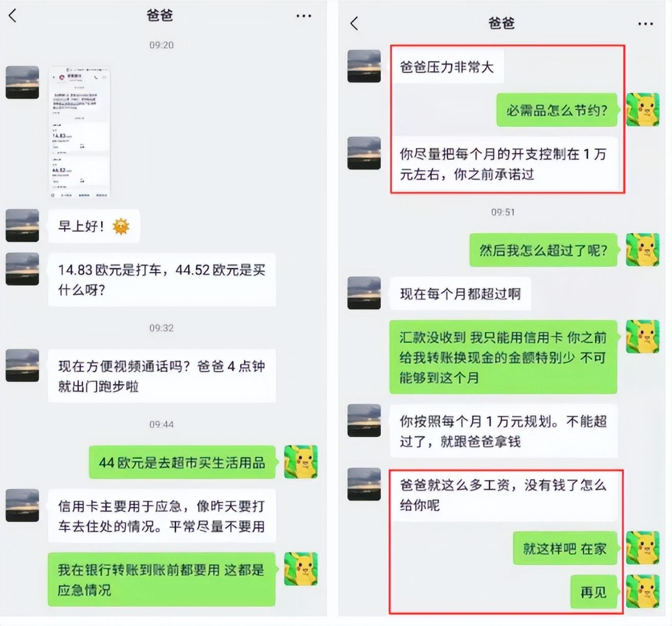Viewport: 672px width, 626px height.
Task: Tap Pikachu avatar beside 必需品怎么节约 message
Action: [x=643, y=109]
